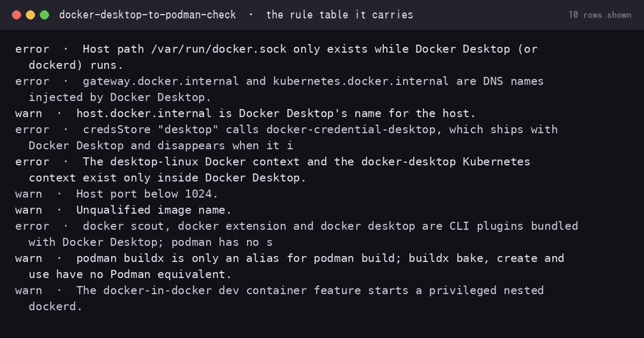Click 'the rule table it carries' subtitle

pos(340,15)
